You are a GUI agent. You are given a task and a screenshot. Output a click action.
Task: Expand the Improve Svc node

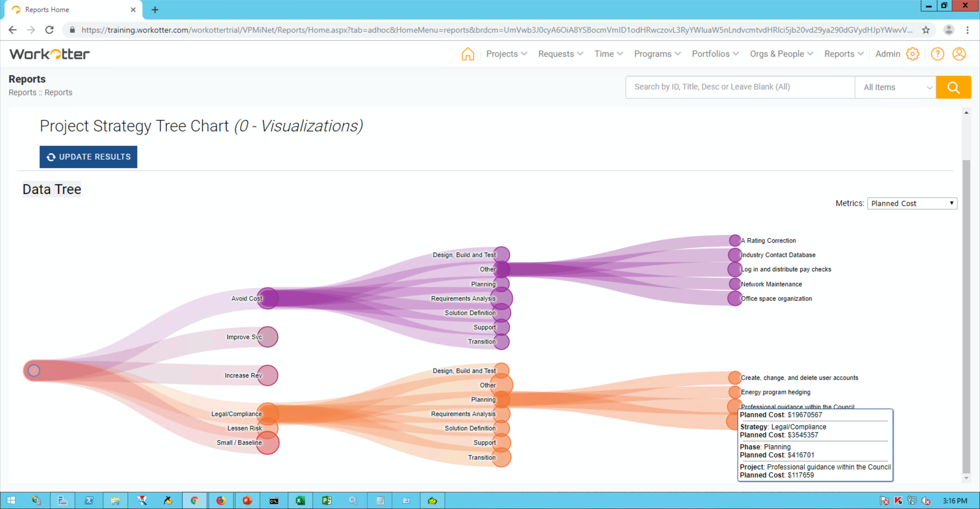click(268, 337)
